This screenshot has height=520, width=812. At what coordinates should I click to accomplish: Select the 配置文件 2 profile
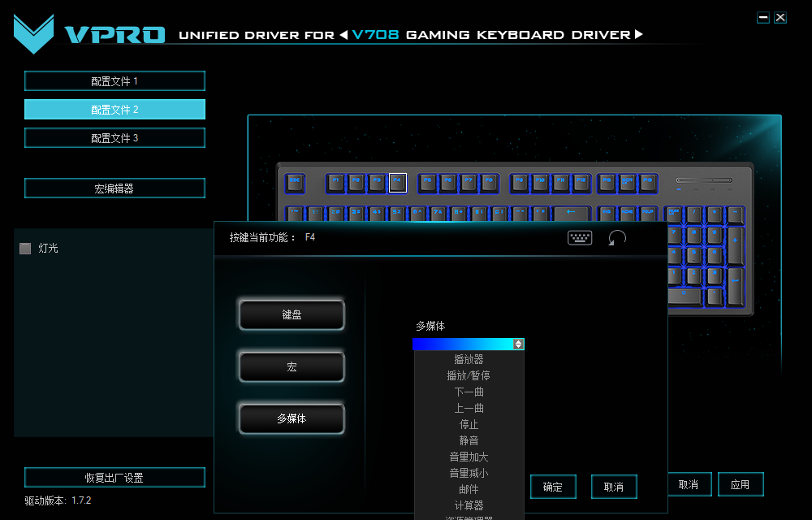114,110
